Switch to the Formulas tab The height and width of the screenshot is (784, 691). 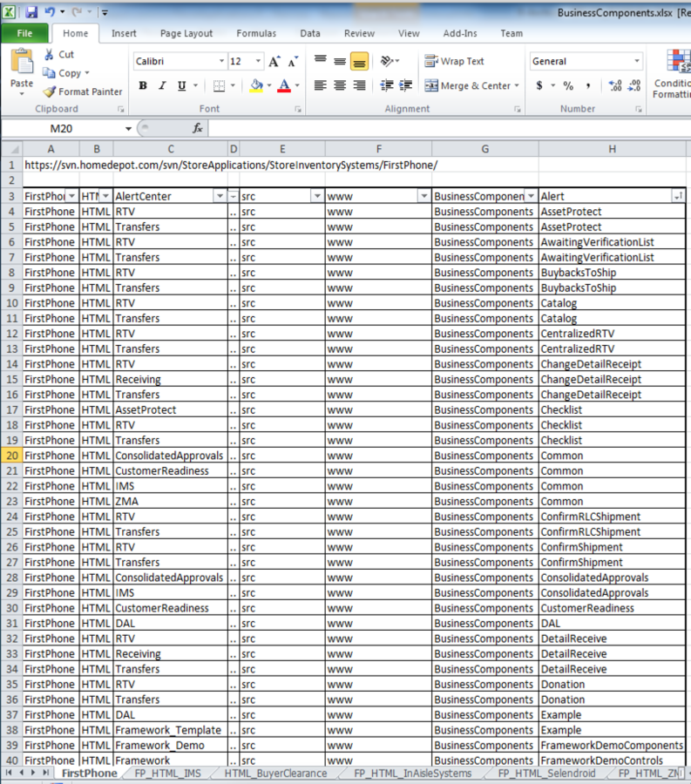tap(256, 33)
